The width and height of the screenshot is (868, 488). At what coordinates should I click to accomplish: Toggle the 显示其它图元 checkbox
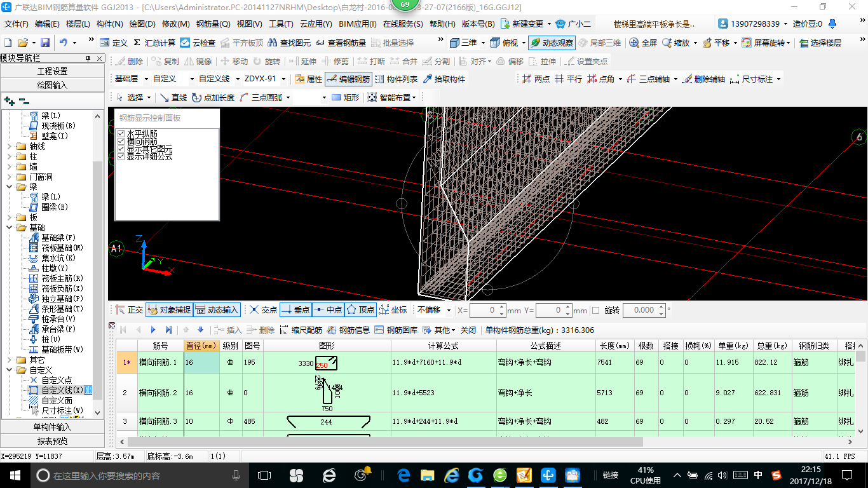pos(121,149)
